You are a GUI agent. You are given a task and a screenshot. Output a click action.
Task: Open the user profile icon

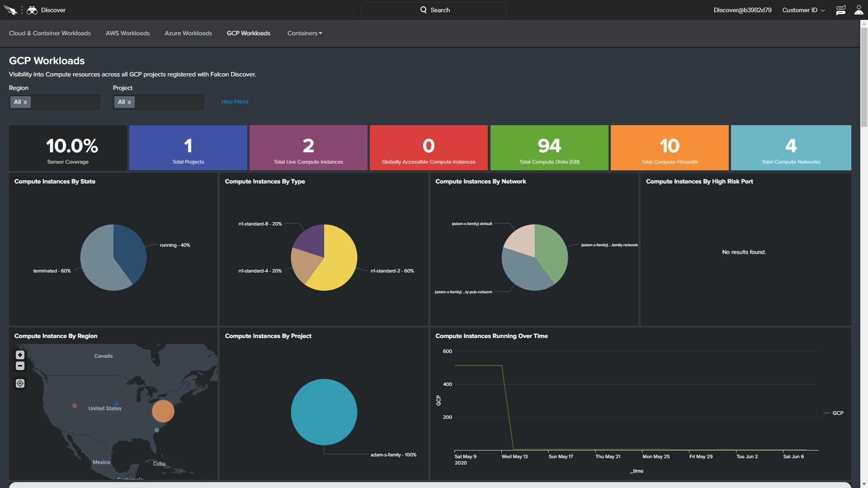tap(859, 10)
